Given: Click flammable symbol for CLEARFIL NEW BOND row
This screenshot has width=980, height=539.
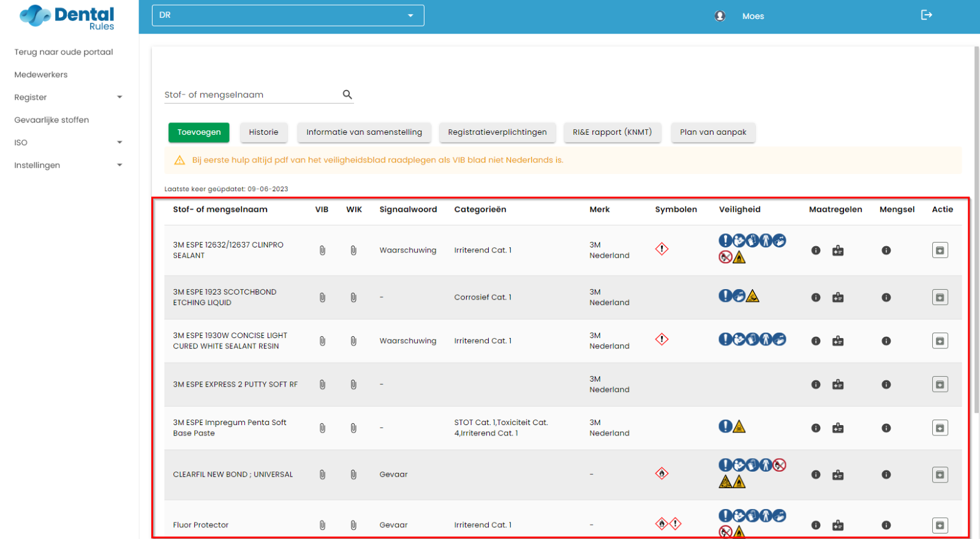Looking at the screenshot, I should (x=662, y=473).
